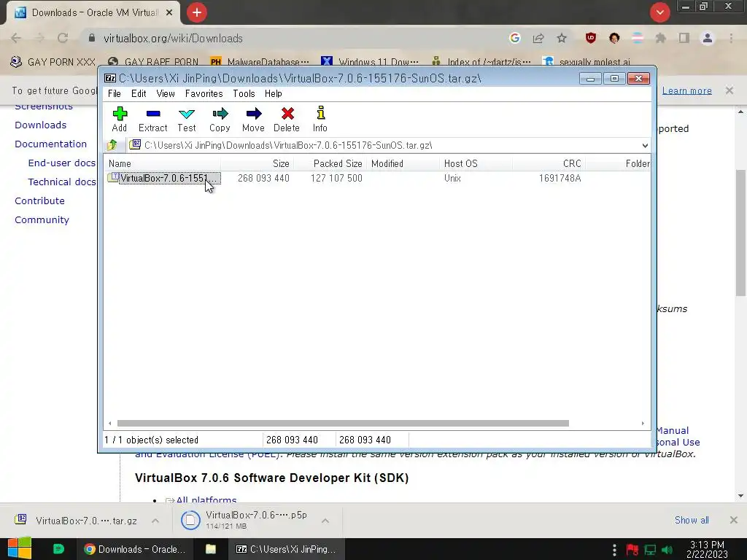Viewport: 747px width, 560px height.
Task: Go up one folder level in 7-Zip
Action: (112, 145)
